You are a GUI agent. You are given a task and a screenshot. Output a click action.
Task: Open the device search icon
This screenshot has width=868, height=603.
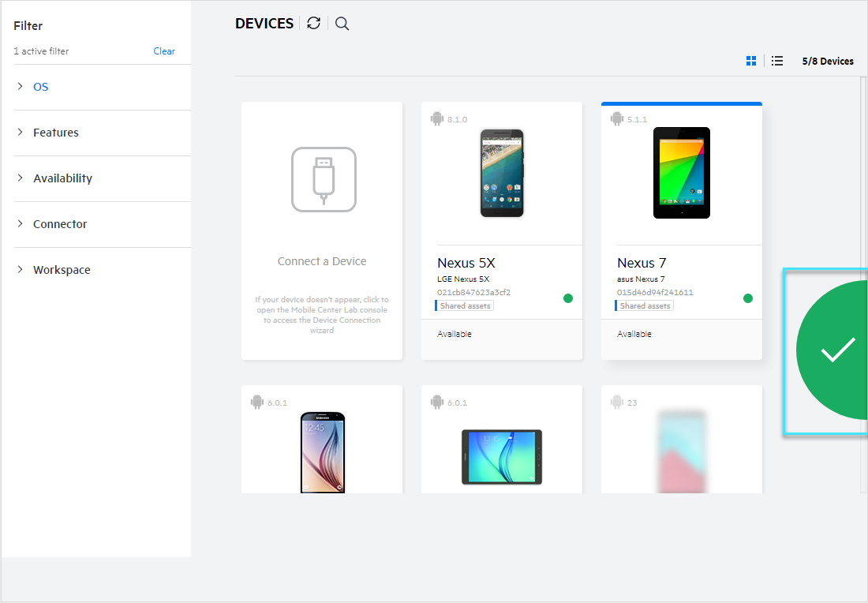342,24
